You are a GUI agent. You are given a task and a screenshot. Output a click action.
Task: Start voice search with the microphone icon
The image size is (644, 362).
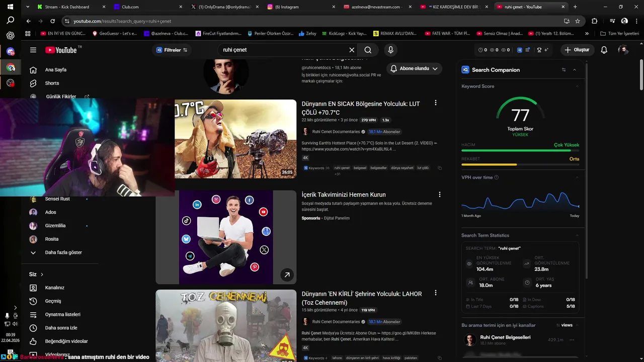[390, 50]
